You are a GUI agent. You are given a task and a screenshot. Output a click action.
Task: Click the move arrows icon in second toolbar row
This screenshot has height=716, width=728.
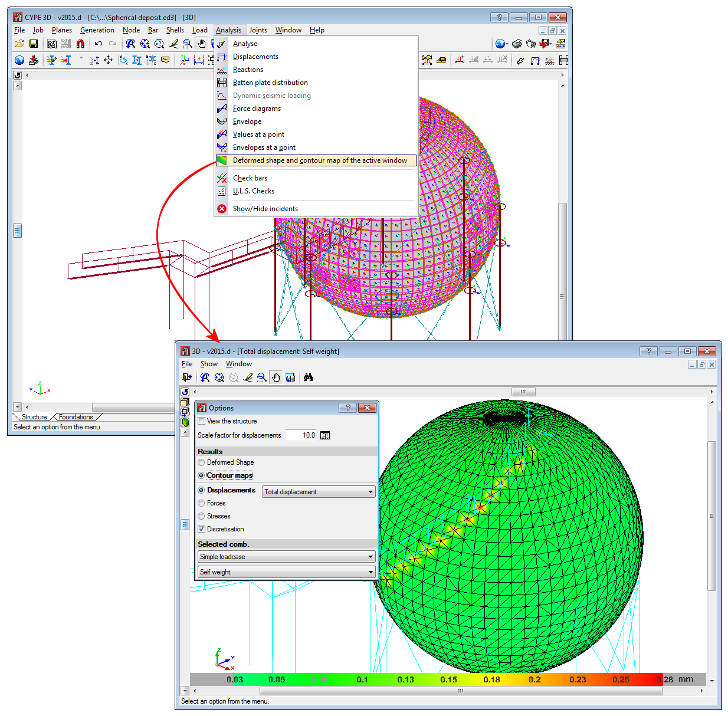click(109, 60)
